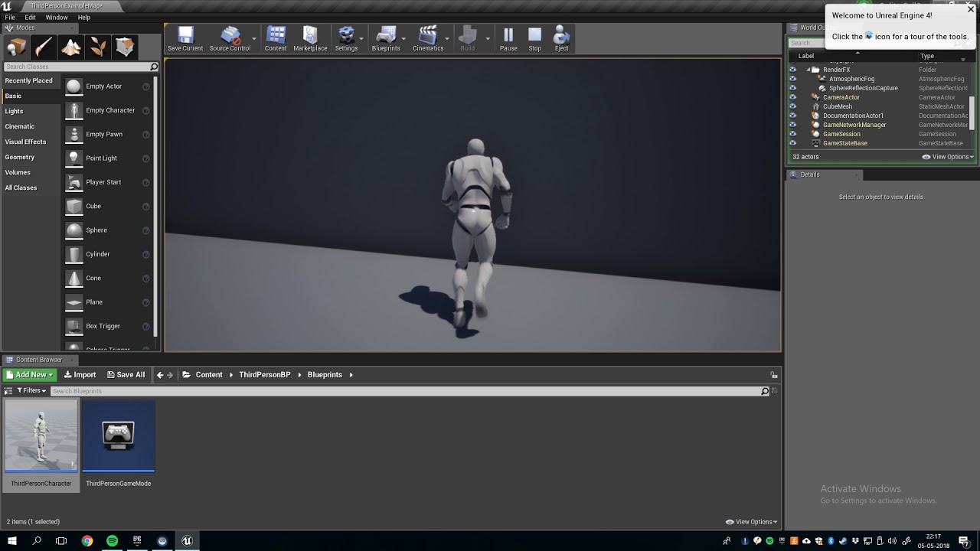The height and width of the screenshot is (551, 980).
Task: Open the Edit menu
Action: click(x=30, y=17)
